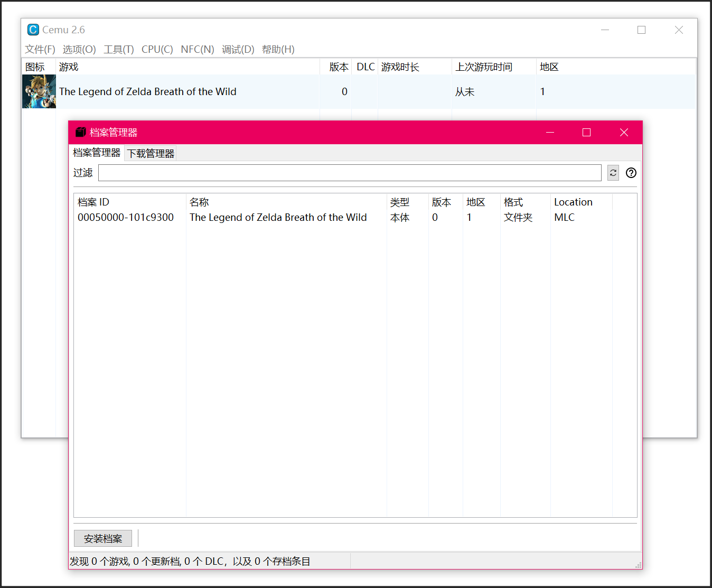Select the 档案管理器 tab
The height and width of the screenshot is (588, 712).
pyautogui.click(x=97, y=153)
